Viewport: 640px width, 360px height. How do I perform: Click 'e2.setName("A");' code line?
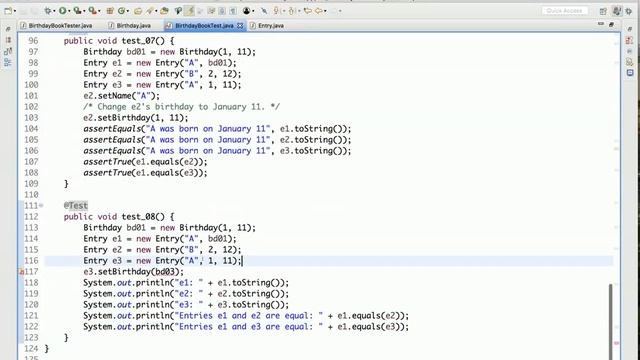tap(122, 96)
